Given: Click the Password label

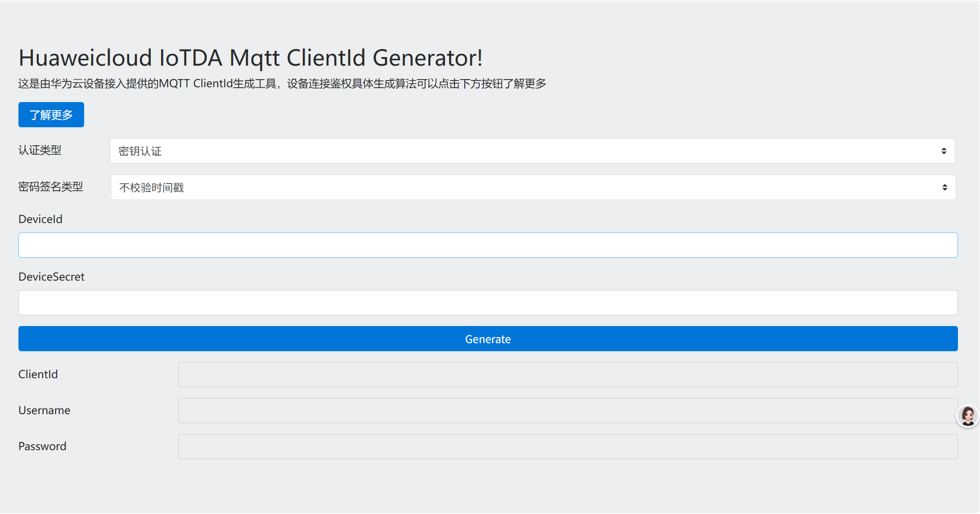Looking at the screenshot, I should click(42, 446).
